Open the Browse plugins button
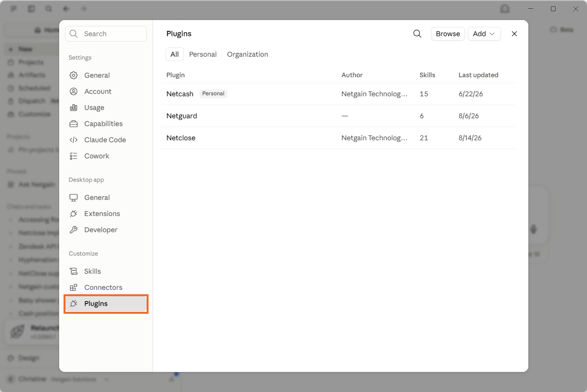Viewport: 587px width, 392px height. coord(448,34)
